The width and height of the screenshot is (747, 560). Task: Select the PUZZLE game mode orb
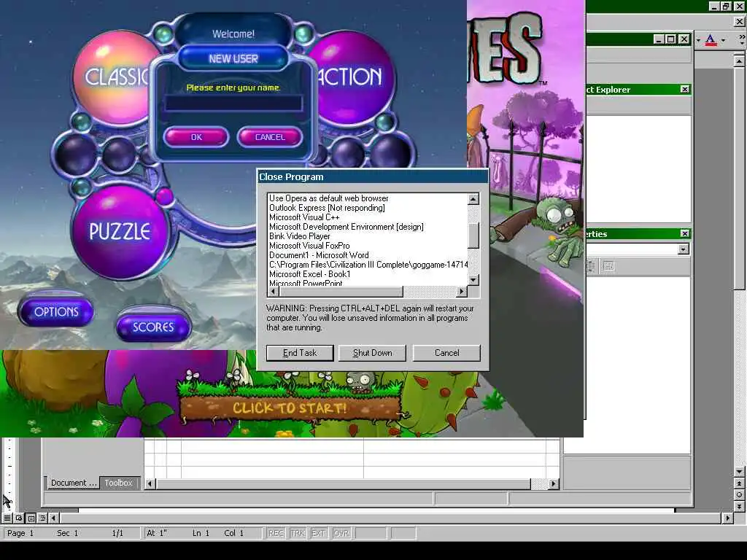pyautogui.click(x=120, y=231)
